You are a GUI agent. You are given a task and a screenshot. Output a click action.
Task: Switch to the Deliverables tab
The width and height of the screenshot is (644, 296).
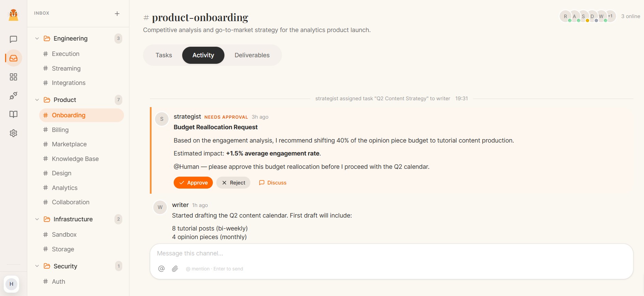point(252,55)
